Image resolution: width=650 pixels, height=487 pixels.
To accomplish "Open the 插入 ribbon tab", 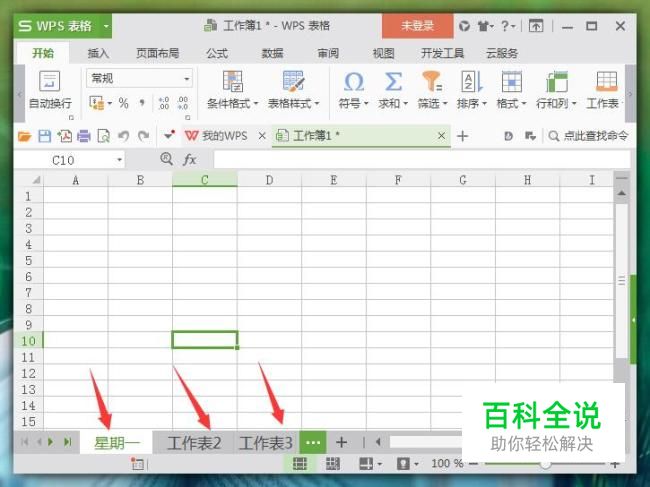I will click(x=98, y=53).
